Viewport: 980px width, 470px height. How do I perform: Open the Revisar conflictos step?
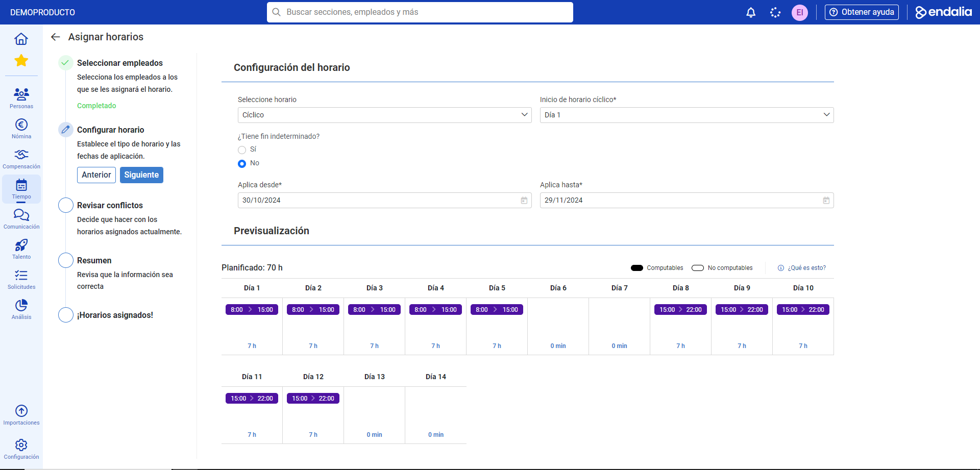click(110, 205)
